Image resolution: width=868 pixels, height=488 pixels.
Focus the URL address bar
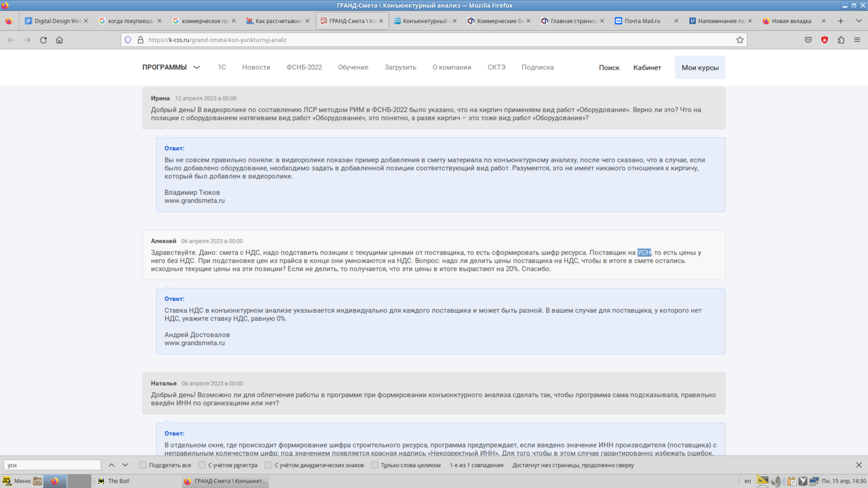434,40
